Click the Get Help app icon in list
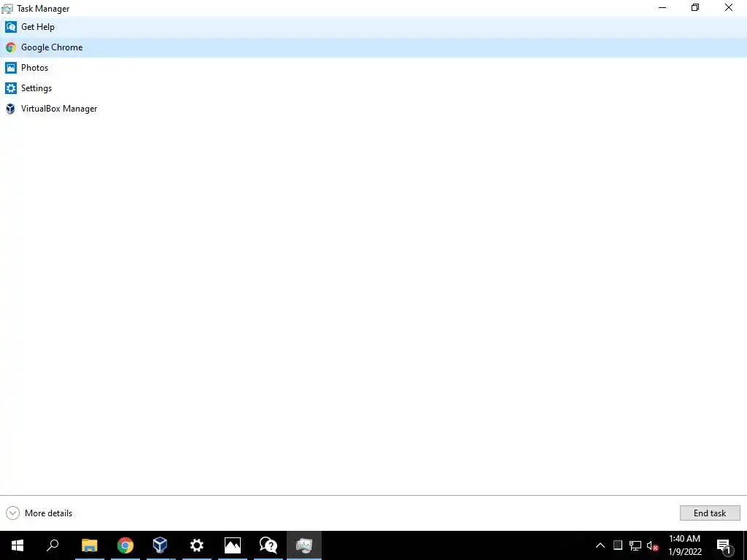The height and width of the screenshot is (560, 747). click(10, 27)
